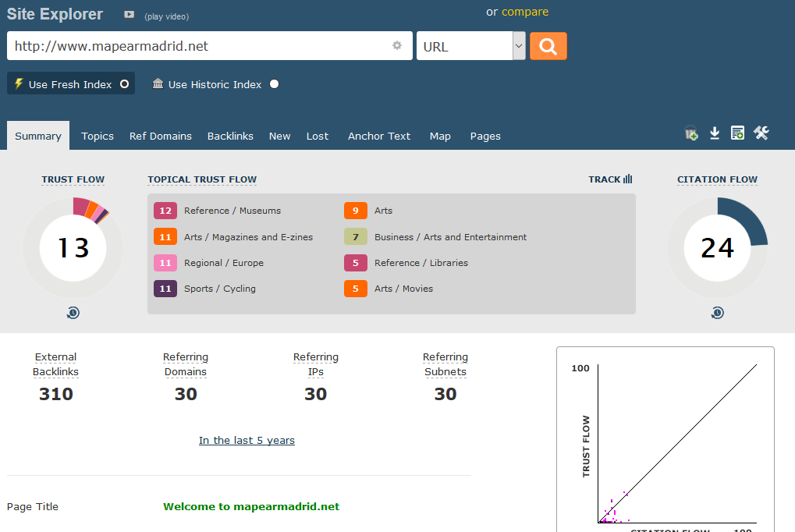
Task: Open the gear settings inside URL field
Action: 397,46
